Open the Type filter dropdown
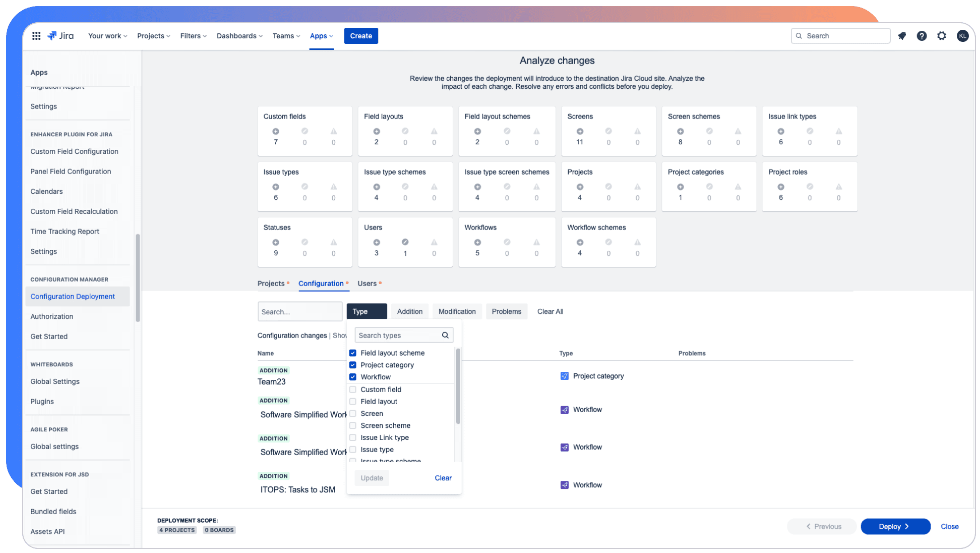Viewport: 980px width, 553px height. pos(366,311)
